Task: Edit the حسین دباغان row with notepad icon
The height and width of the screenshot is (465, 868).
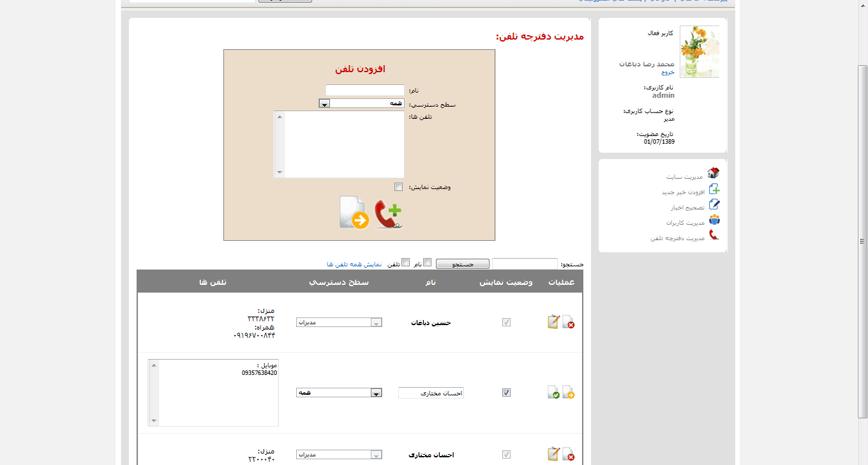Action: tap(553, 322)
